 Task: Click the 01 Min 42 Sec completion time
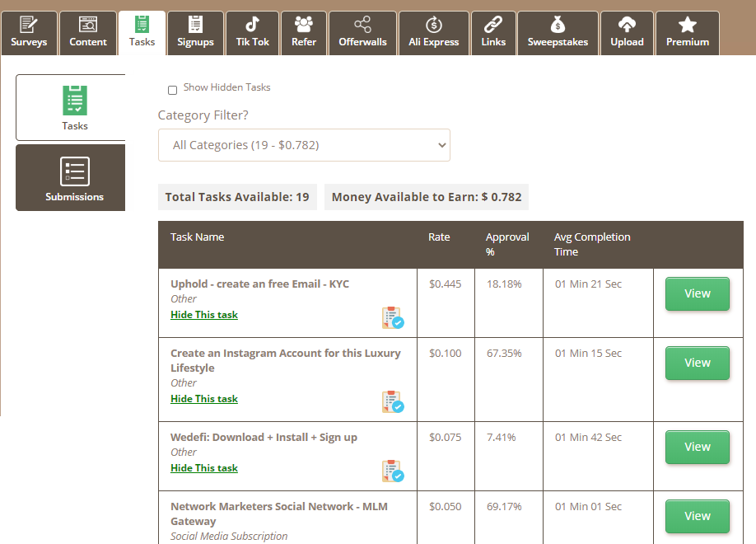click(588, 438)
